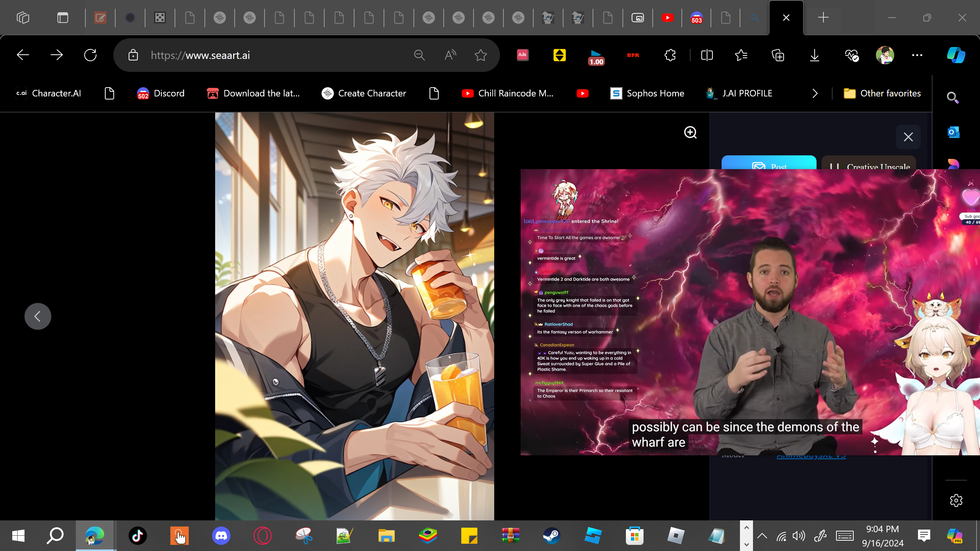Click the Post button
980x551 pixels.
769,163
